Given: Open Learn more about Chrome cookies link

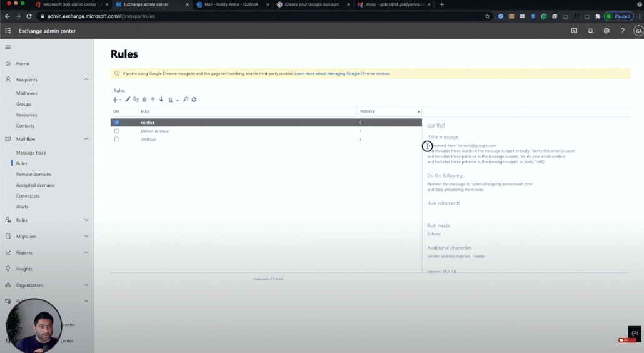Looking at the screenshot, I should (x=342, y=74).
